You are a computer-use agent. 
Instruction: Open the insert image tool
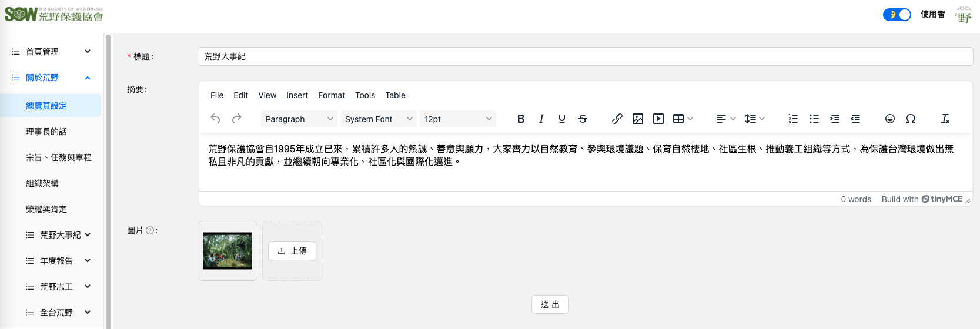638,119
